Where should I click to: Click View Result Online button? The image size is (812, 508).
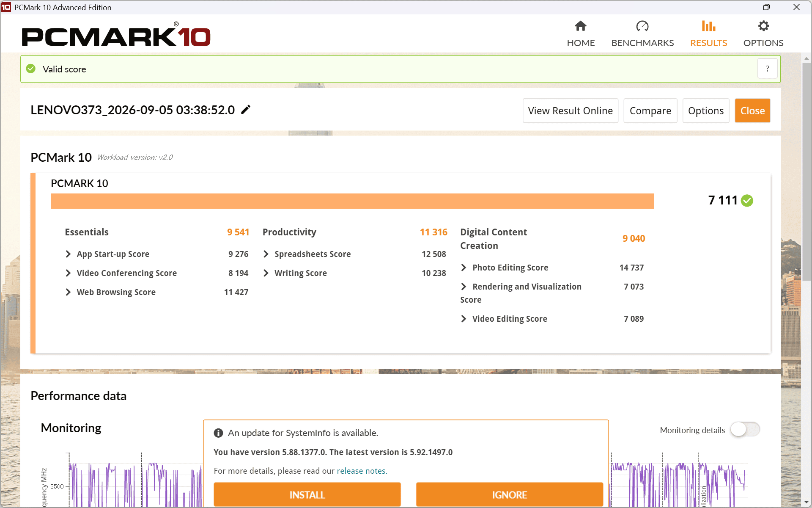(x=571, y=110)
